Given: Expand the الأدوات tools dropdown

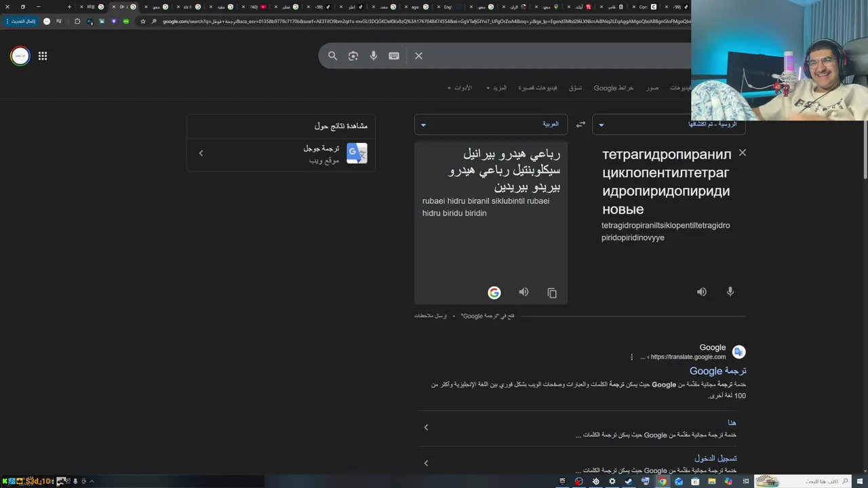Looking at the screenshot, I should (x=460, y=87).
